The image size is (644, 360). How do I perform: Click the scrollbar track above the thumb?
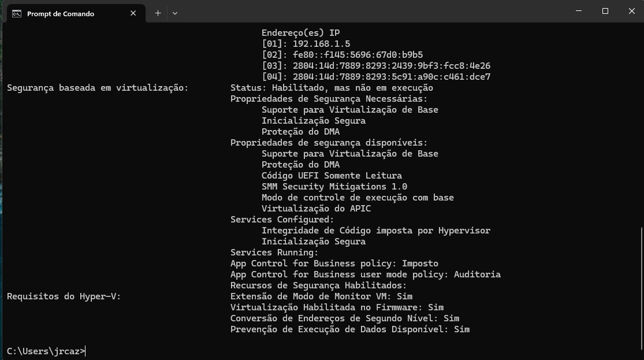click(641, 123)
